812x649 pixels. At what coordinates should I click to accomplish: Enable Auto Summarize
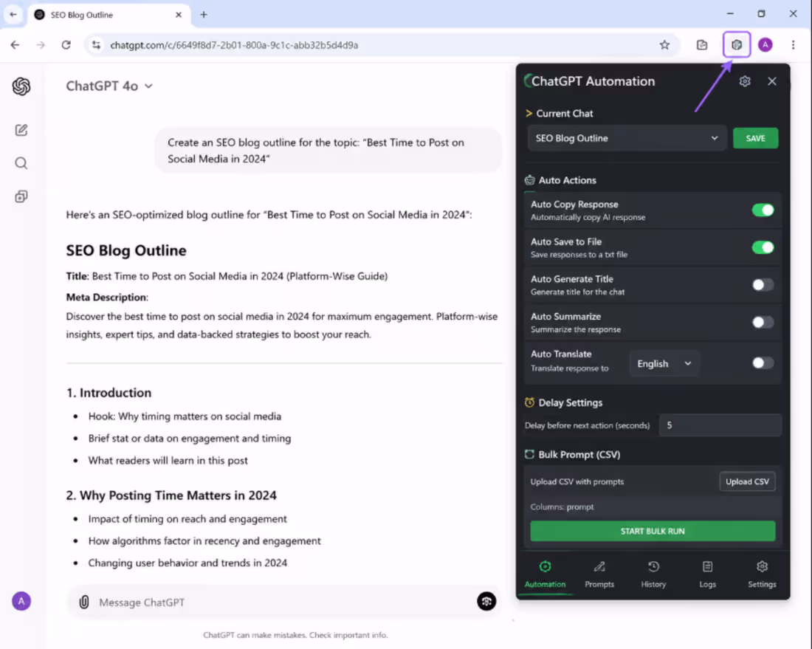pyautogui.click(x=763, y=322)
